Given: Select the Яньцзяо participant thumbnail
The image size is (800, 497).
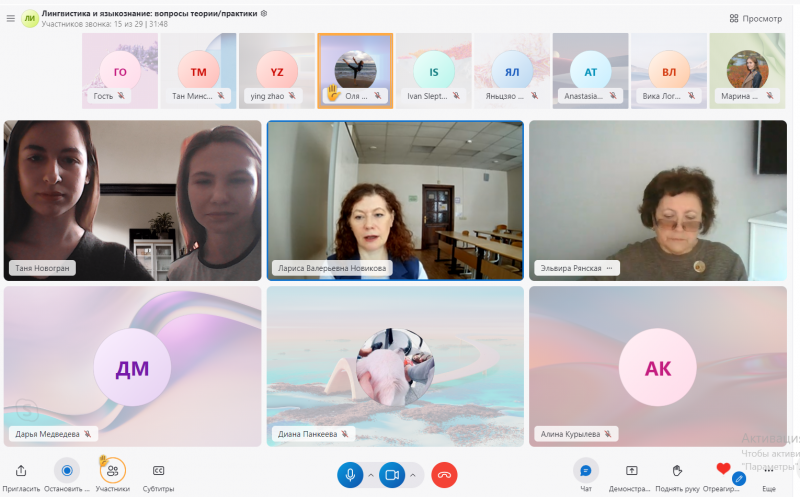Looking at the screenshot, I should pyautogui.click(x=512, y=71).
